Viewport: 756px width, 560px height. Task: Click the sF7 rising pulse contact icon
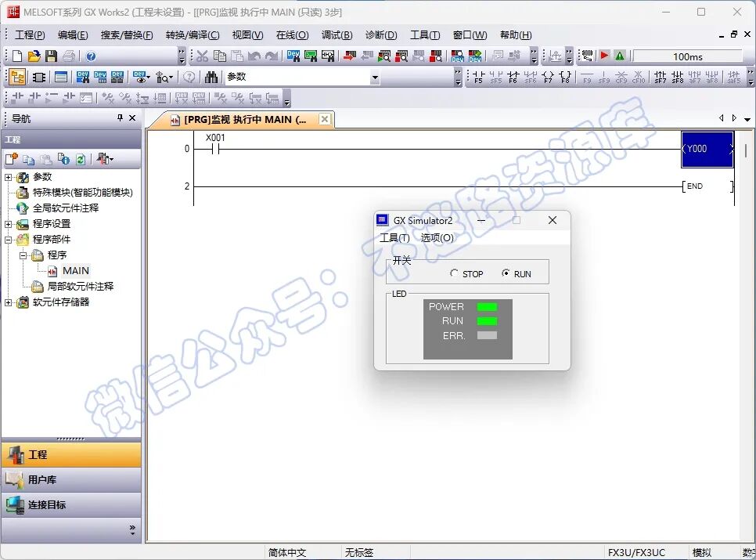[x=660, y=78]
